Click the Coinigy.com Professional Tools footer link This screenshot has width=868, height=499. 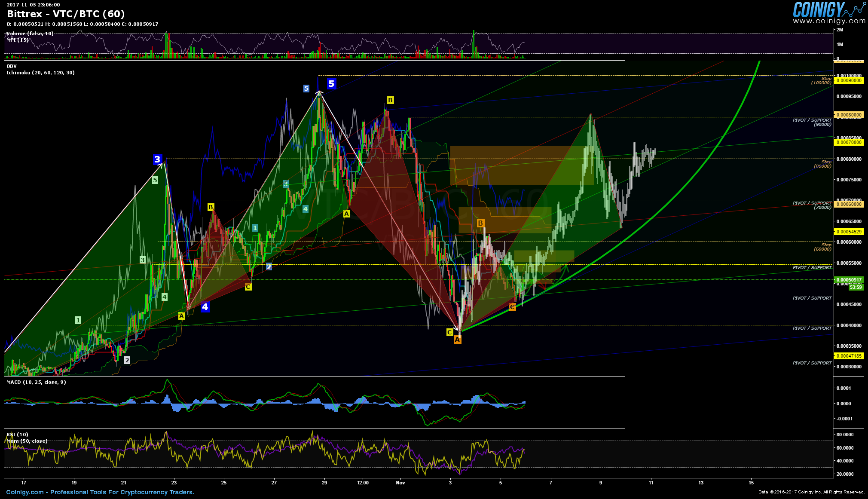click(x=99, y=492)
